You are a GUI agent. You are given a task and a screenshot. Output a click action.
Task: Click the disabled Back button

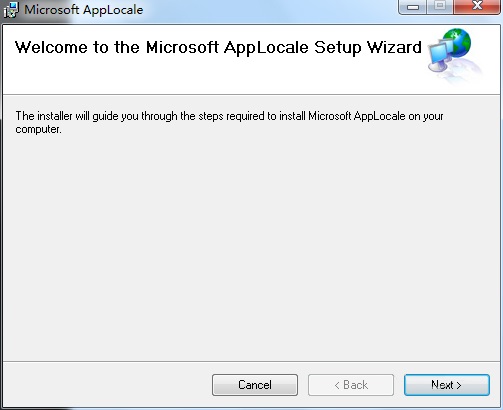351,385
